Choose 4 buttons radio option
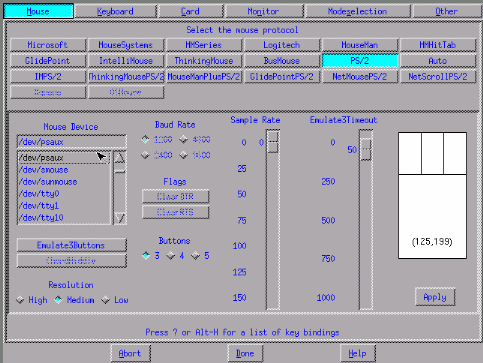 coord(171,256)
